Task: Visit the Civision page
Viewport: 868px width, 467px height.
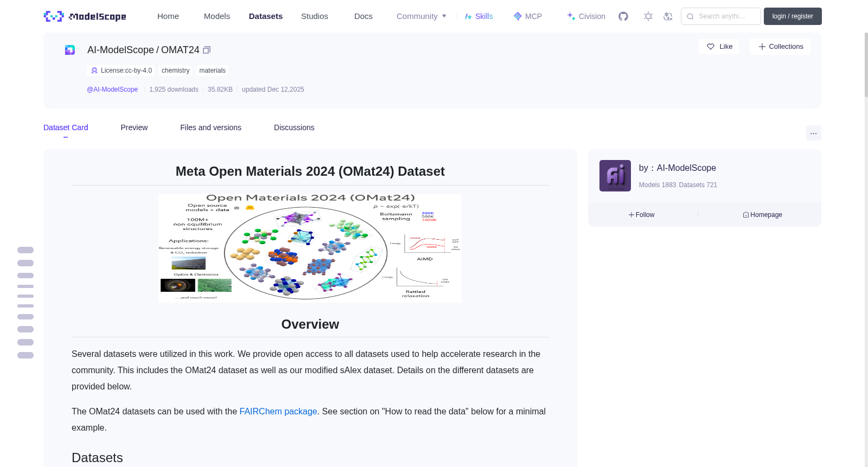Action: coord(586,16)
